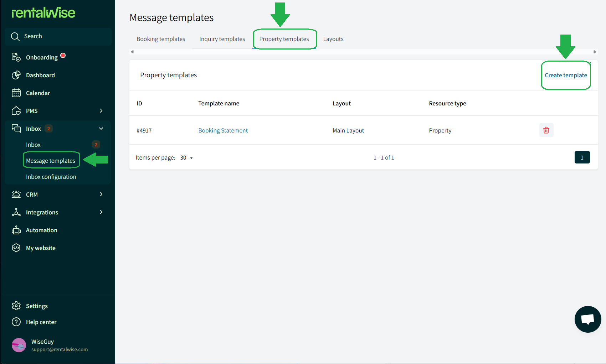Image resolution: width=606 pixels, height=364 pixels.
Task: Switch to Layouts tab
Action: point(333,39)
